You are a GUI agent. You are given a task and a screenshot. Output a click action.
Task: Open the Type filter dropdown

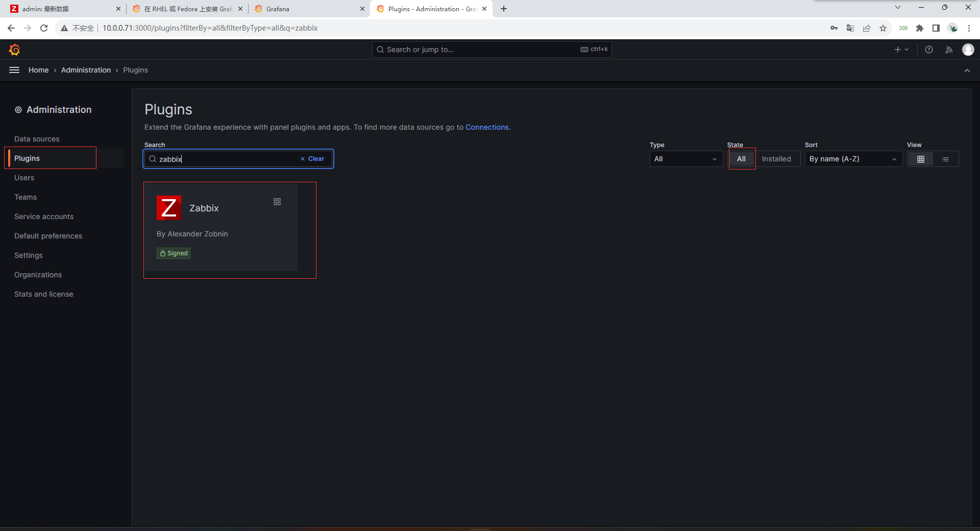686,159
